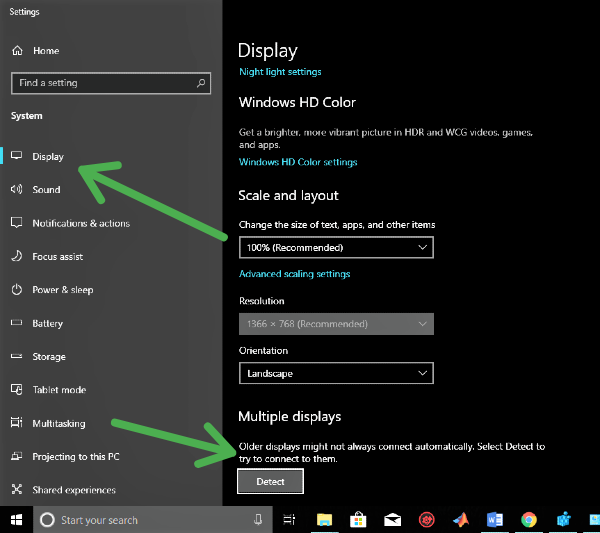Click the Sound speaker icon
Image resolution: width=600 pixels, height=533 pixels.
[x=16, y=189]
